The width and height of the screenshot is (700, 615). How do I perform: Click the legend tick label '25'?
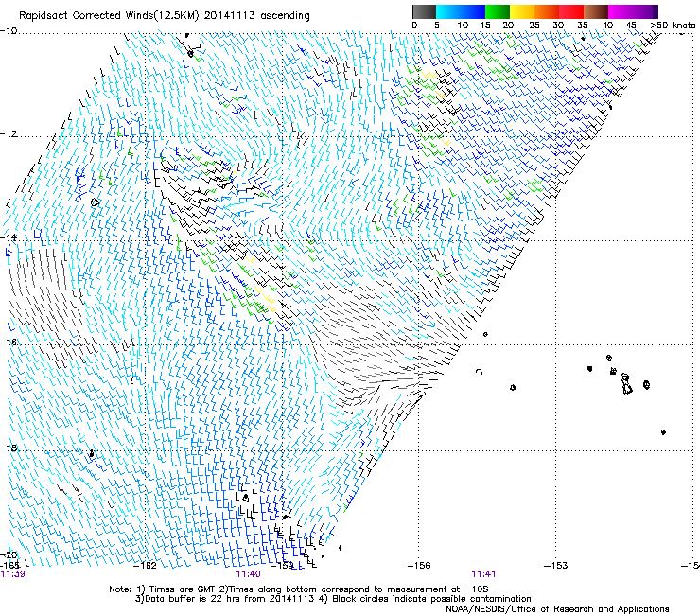pyautogui.click(x=534, y=26)
